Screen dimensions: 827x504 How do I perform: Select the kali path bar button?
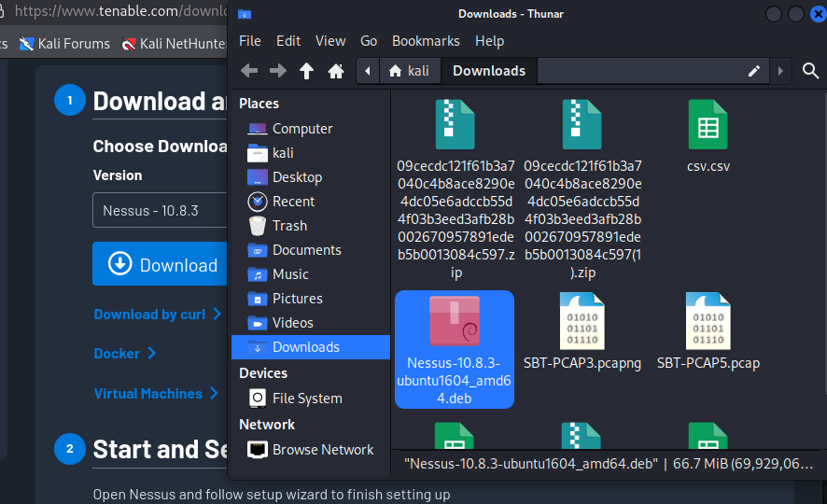tap(409, 71)
